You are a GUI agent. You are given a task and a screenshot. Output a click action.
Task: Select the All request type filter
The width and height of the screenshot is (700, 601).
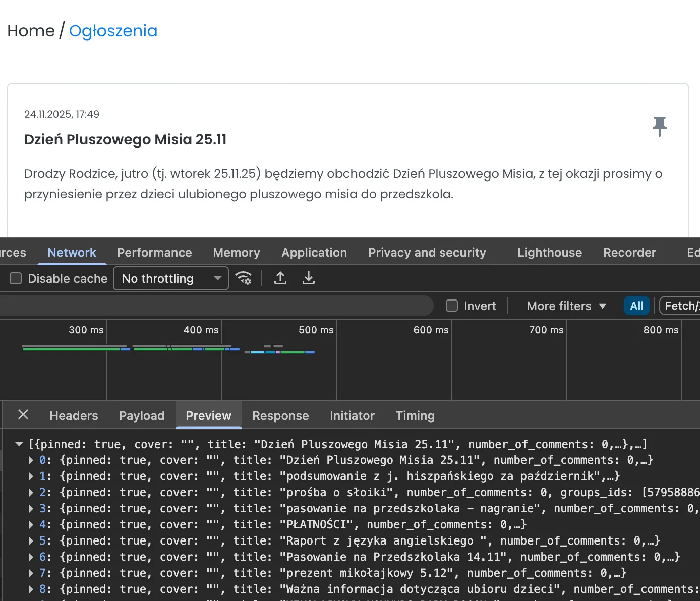pyautogui.click(x=636, y=306)
